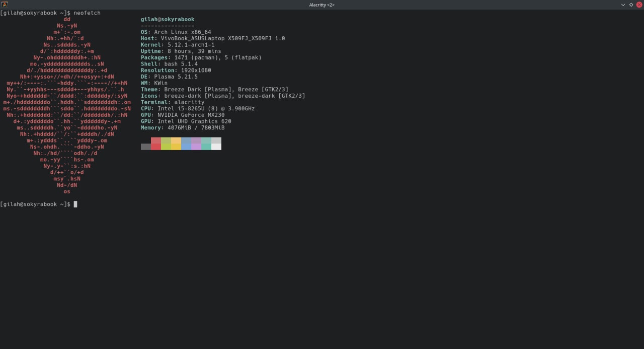
Task: Close the Alacritty window
Action: [x=639, y=5]
